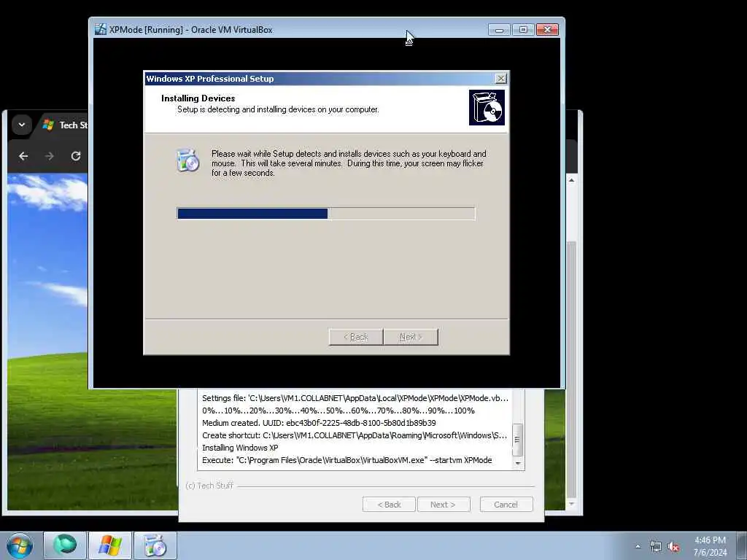
Task: Click the Installing Devices progress bar
Action: coord(326,214)
